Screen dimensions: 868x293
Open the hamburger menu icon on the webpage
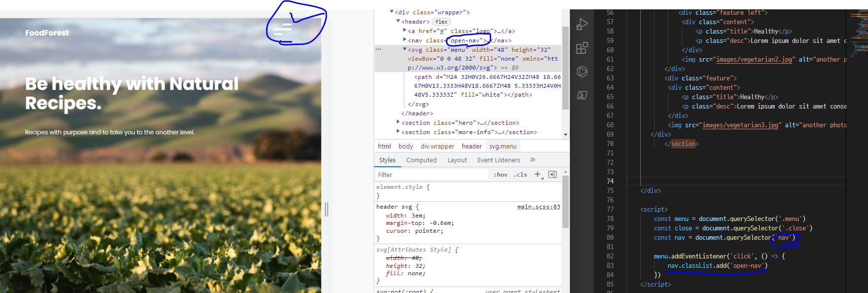283,30
